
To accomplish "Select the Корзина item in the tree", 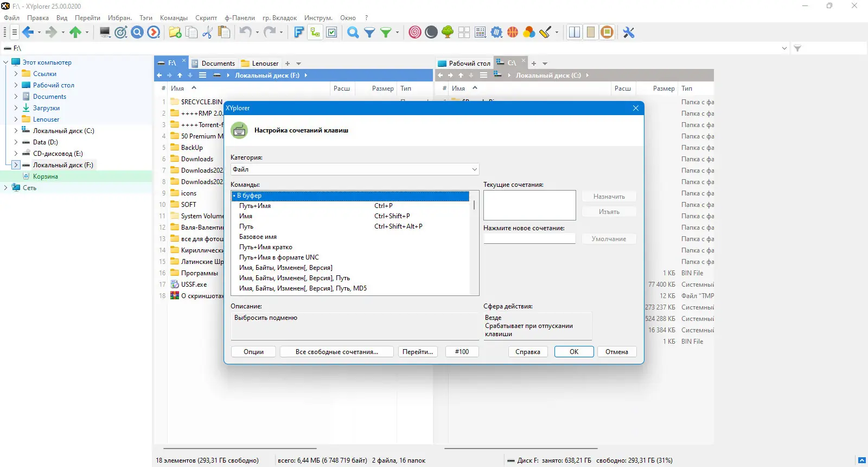I will [x=46, y=176].
